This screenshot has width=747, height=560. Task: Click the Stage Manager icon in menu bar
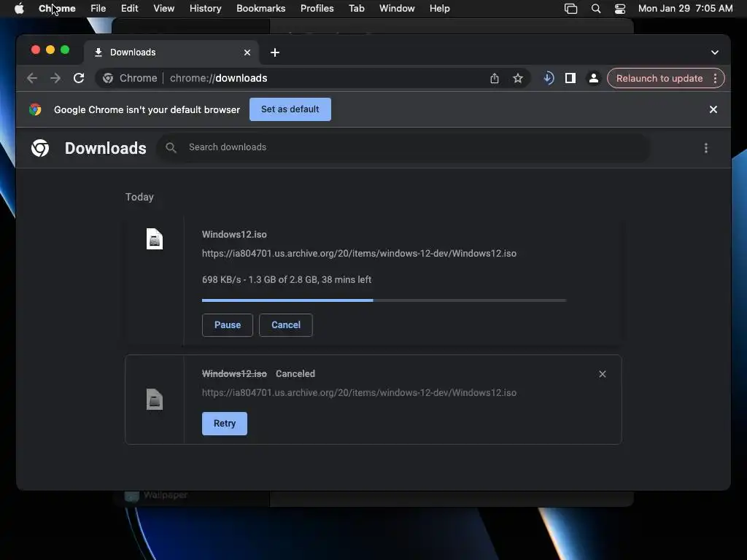click(x=570, y=9)
